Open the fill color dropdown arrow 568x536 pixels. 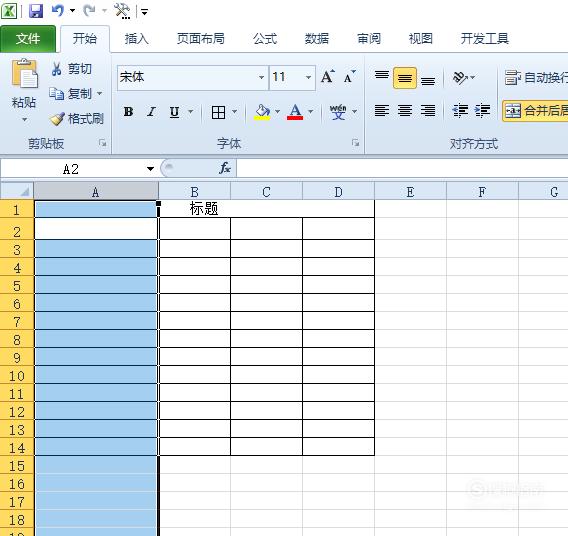click(x=277, y=112)
